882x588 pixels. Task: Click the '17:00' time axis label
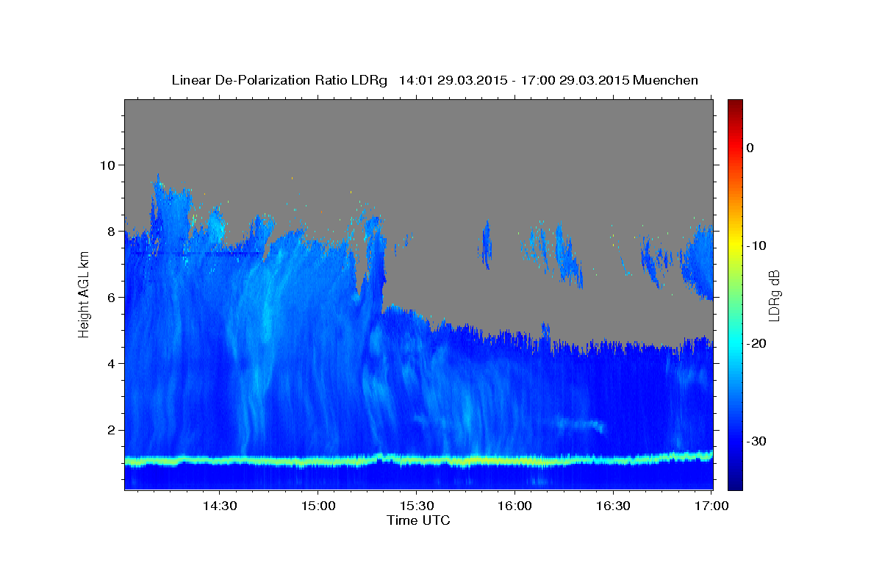click(x=711, y=506)
